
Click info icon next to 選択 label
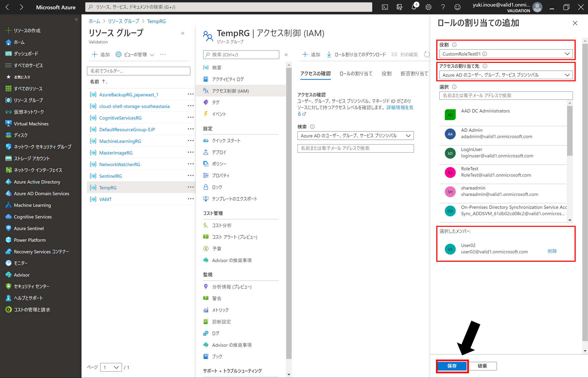[454, 87]
